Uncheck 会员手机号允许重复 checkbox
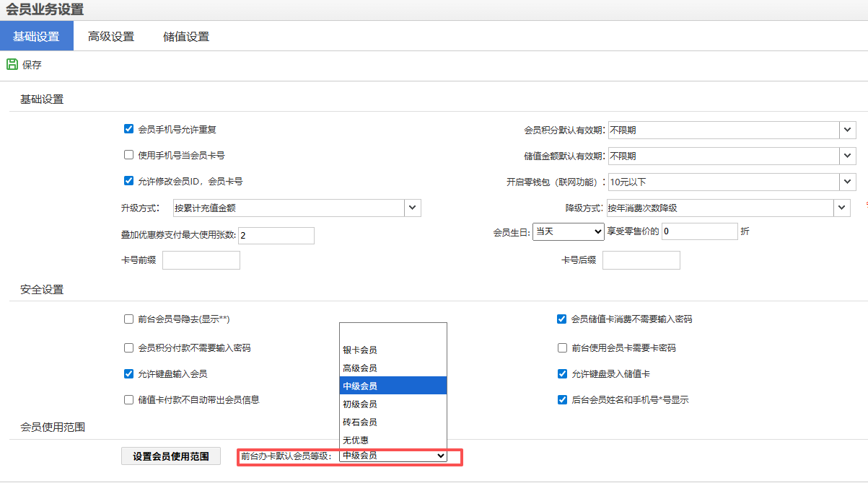This screenshot has height=483, width=868. coord(129,129)
